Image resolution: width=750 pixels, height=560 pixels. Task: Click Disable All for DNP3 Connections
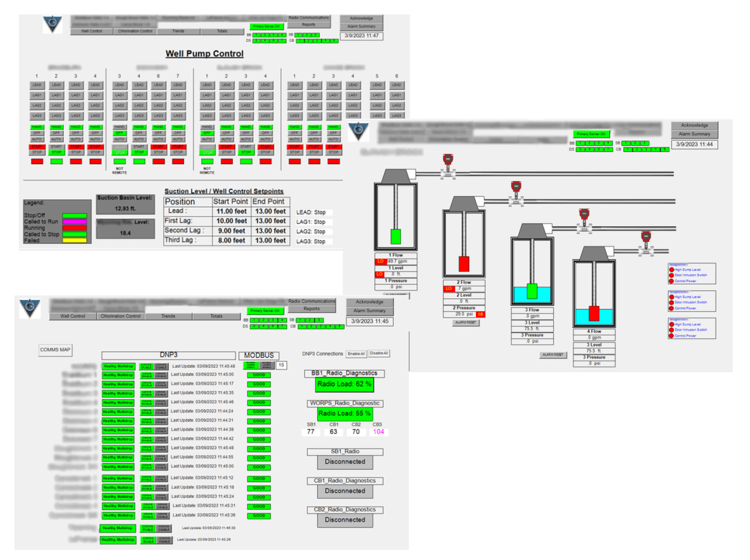[379, 353]
